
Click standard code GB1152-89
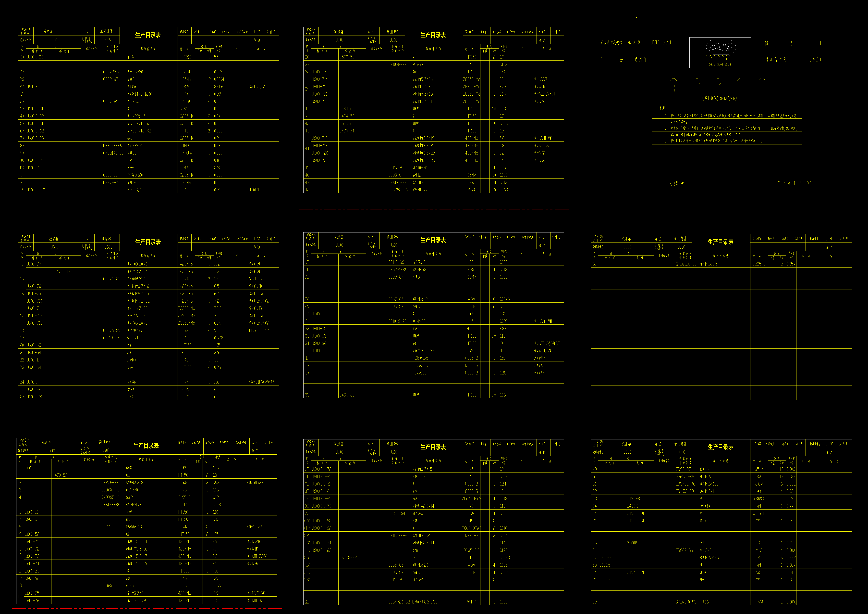(685, 491)
